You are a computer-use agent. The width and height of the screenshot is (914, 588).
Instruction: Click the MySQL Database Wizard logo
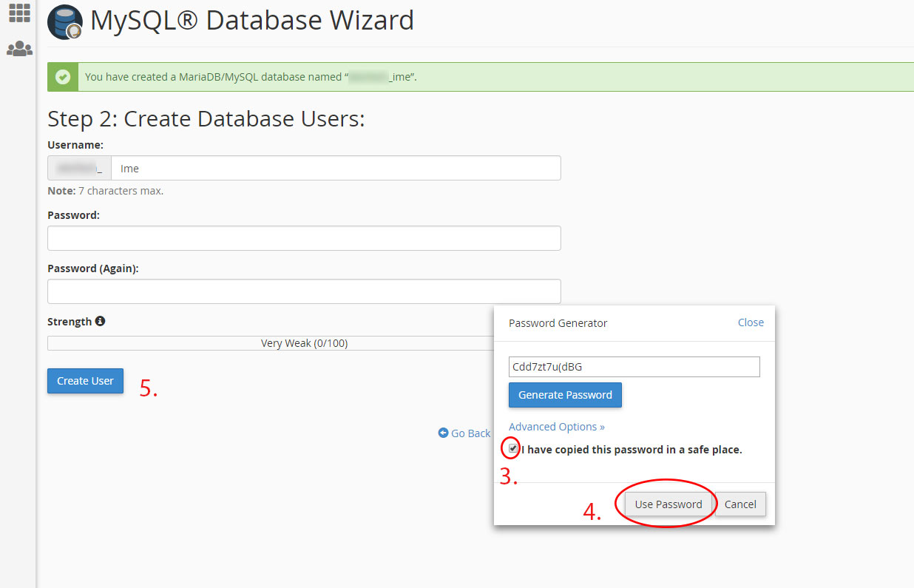[x=65, y=22]
